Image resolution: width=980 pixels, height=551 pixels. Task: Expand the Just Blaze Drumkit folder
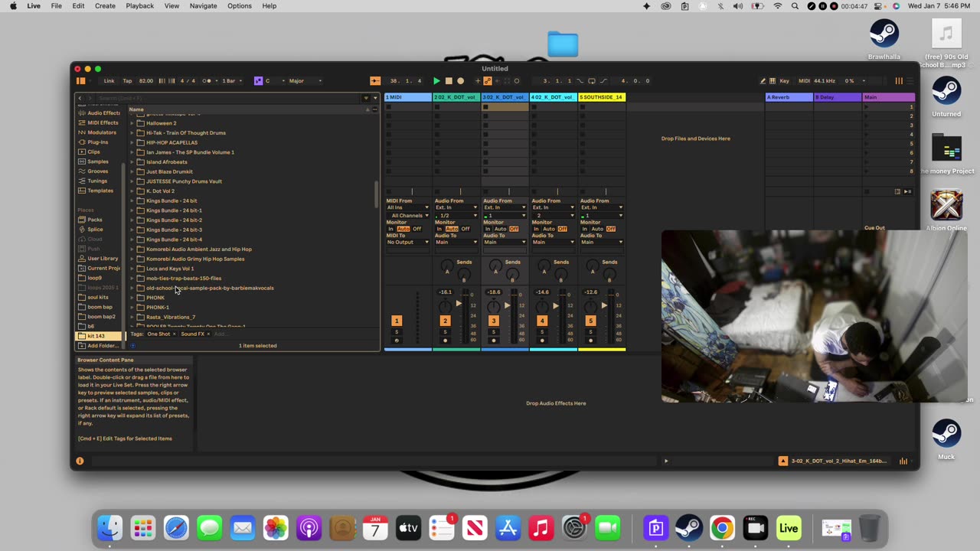132,171
